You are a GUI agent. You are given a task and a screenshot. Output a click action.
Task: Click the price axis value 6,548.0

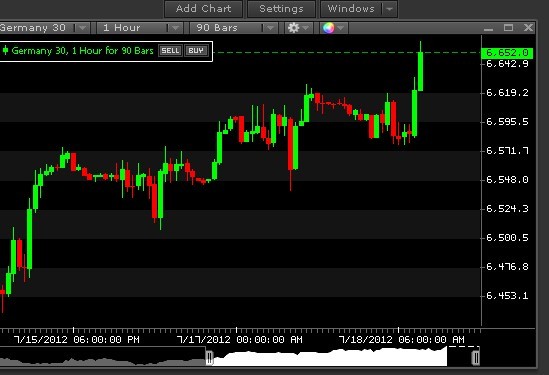507,180
